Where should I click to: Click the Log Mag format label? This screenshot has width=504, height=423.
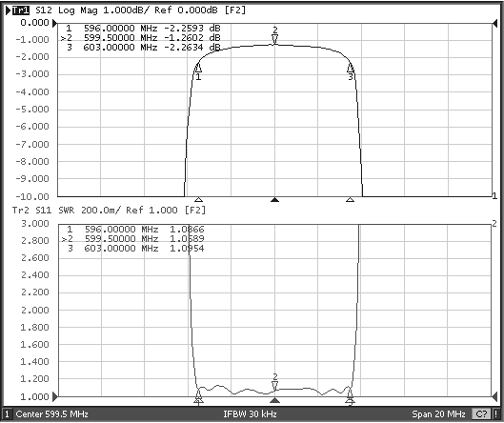(77, 10)
